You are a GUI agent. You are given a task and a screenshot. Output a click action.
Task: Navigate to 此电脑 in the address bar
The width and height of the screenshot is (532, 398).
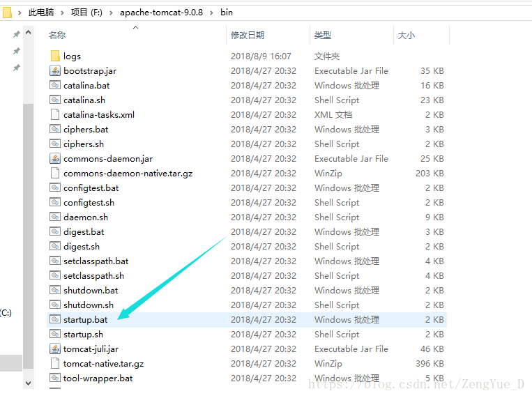coord(41,13)
